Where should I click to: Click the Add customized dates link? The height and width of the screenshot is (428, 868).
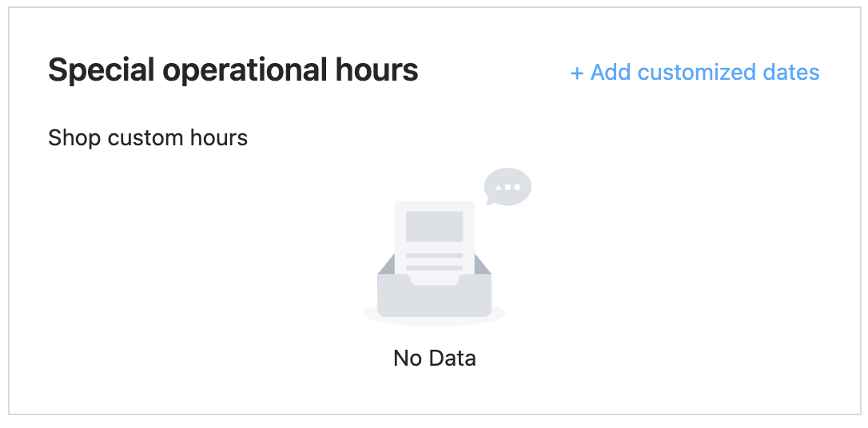695,73
